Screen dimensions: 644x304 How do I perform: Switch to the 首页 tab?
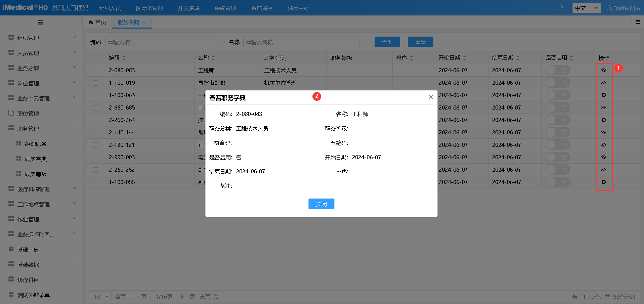click(97, 22)
